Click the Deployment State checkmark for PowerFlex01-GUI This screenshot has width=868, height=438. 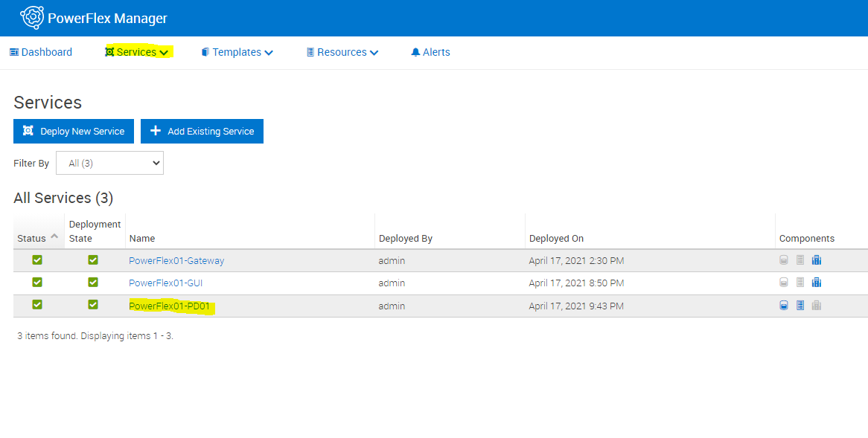tap(92, 282)
